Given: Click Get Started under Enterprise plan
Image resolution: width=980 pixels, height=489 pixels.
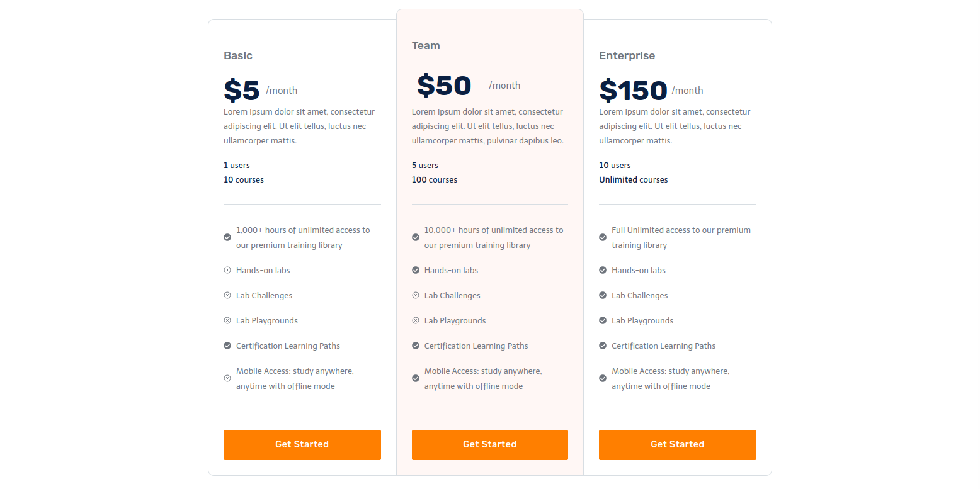Looking at the screenshot, I should 678,445.
